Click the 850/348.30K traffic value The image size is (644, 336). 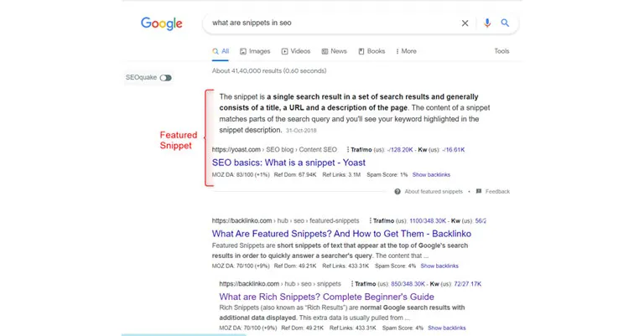pyautogui.click(x=408, y=284)
